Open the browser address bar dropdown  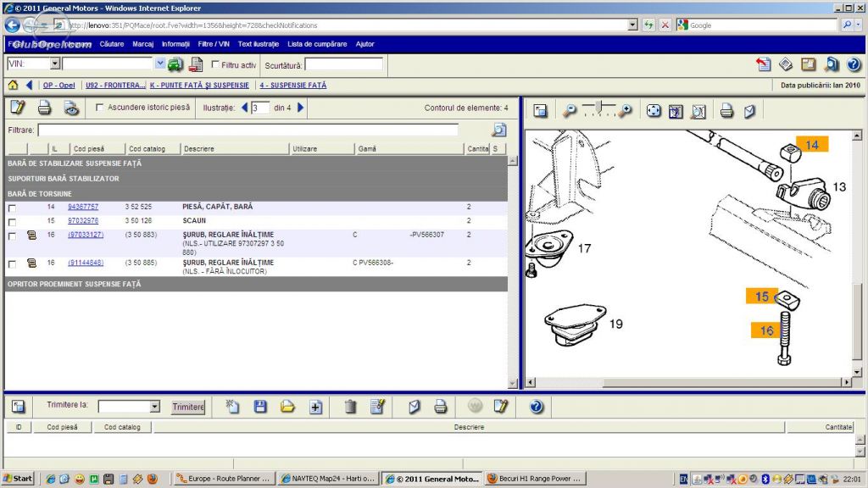(x=632, y=25)
